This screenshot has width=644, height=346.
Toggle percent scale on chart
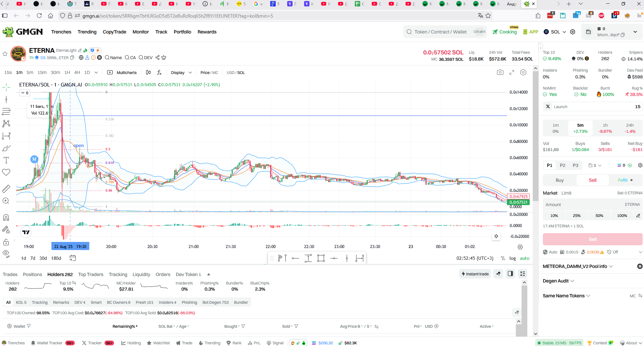pos(503,258)
